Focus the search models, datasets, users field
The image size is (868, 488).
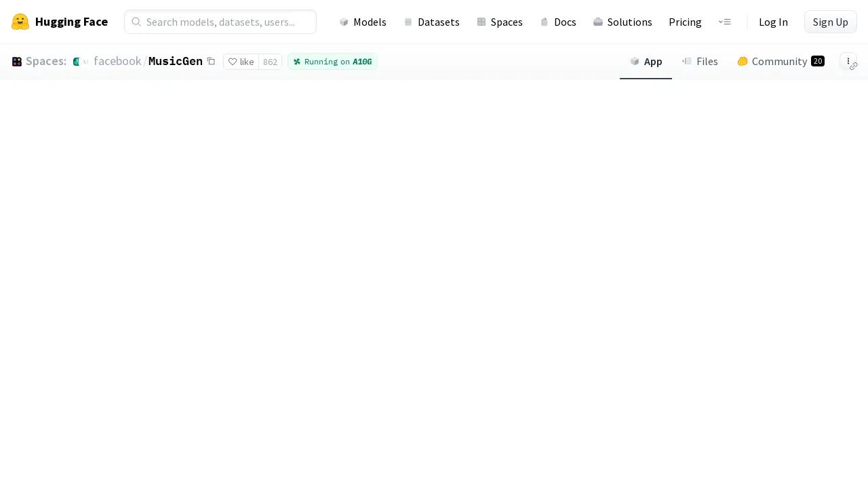click(220, 22)
